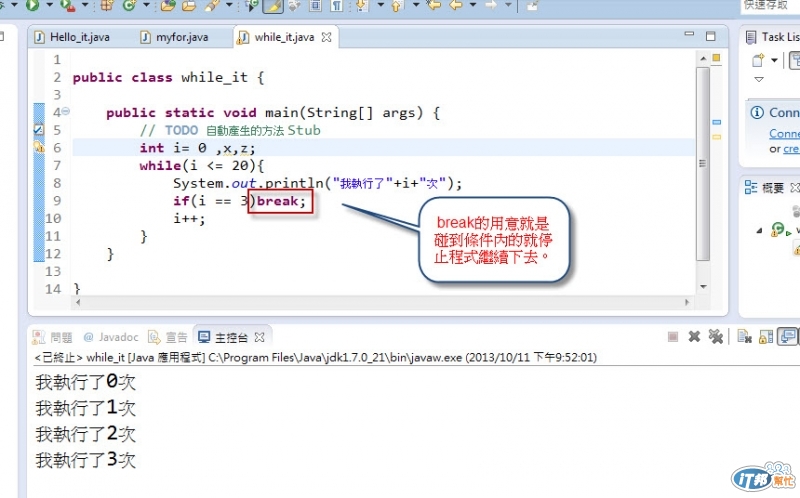
Task: Run the program with the green Run button
Action: pos(32,5)
